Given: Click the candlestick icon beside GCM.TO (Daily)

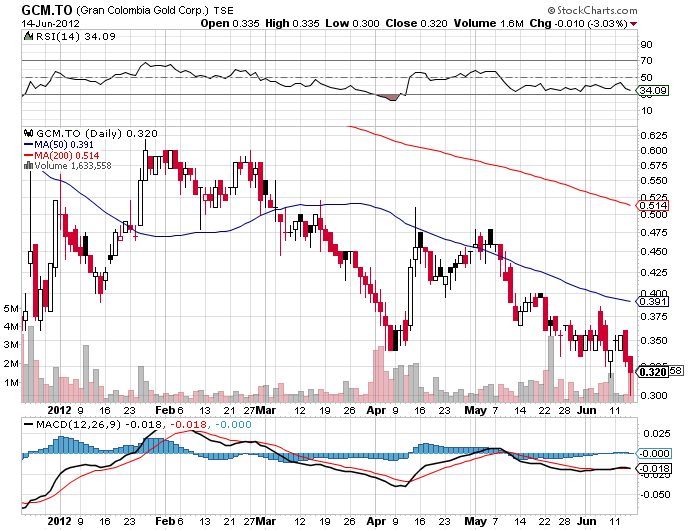Looking at the screenshot, I should [29, 133].
